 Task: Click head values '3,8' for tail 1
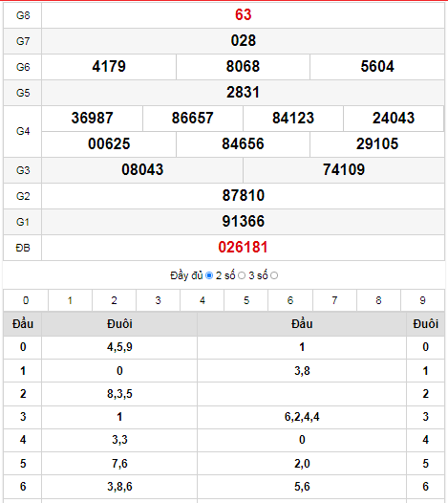point(302,371)
